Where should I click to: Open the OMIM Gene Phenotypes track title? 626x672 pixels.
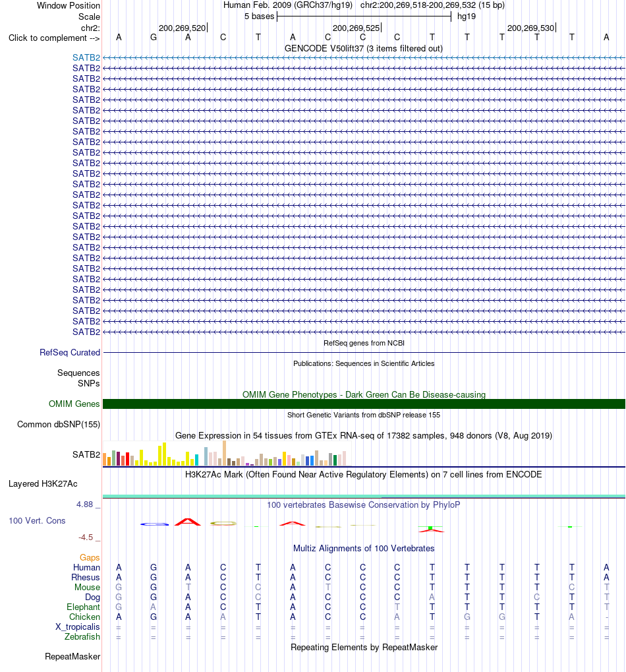364,394
